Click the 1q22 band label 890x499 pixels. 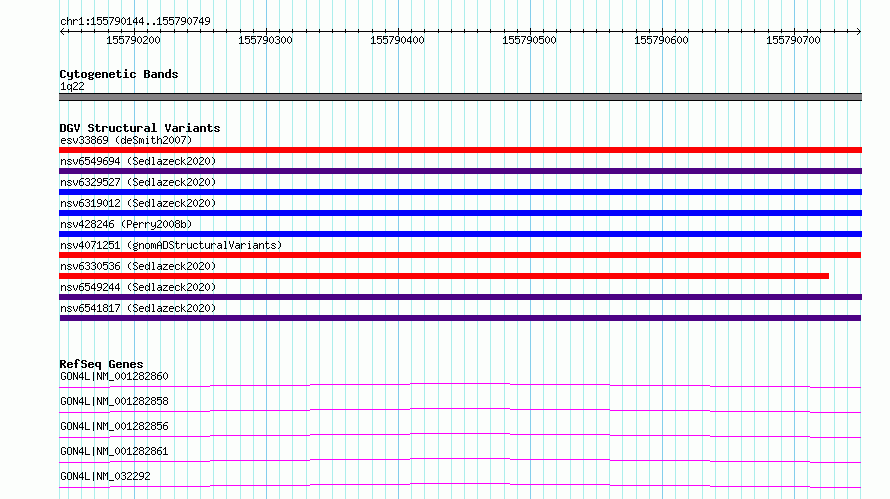[x=72, y=86]
